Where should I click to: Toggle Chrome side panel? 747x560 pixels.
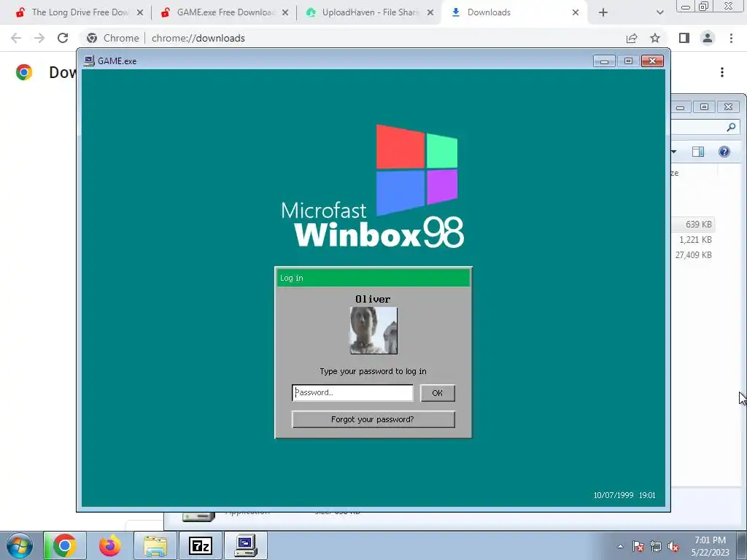pyautogui.click(x=684, y=38)
